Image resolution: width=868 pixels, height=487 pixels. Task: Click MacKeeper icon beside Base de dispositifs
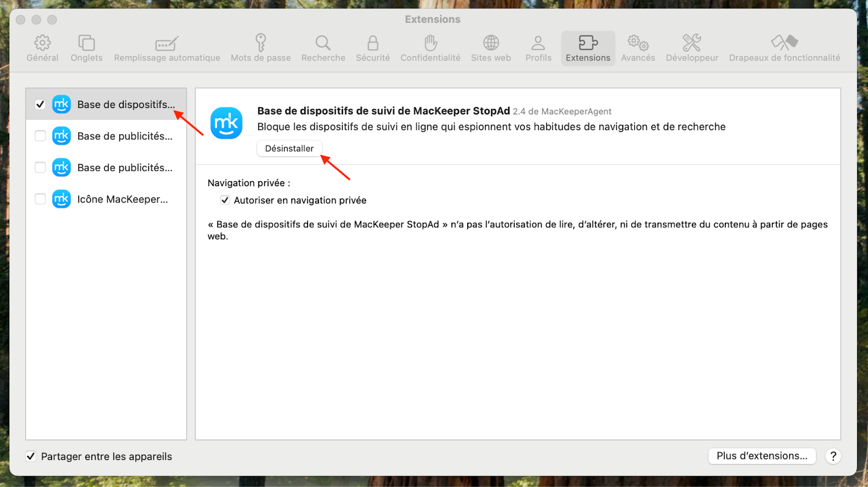point(61,104)
